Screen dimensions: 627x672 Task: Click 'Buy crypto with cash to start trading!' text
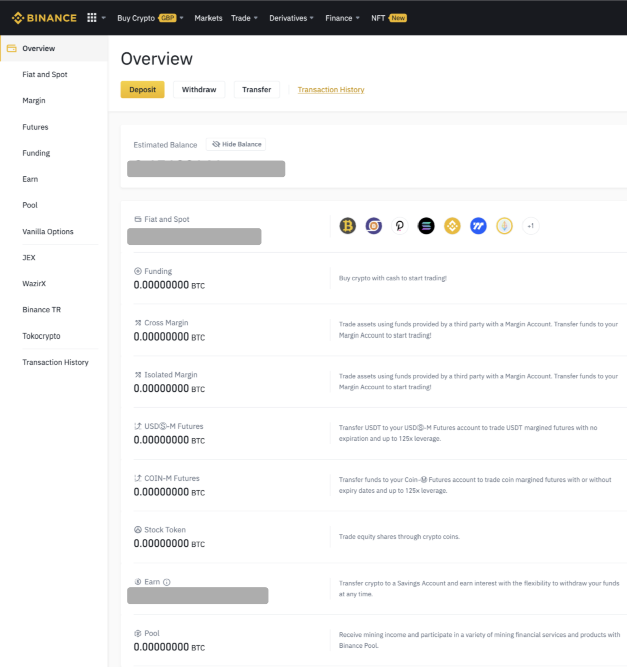(x=392, y=278)
